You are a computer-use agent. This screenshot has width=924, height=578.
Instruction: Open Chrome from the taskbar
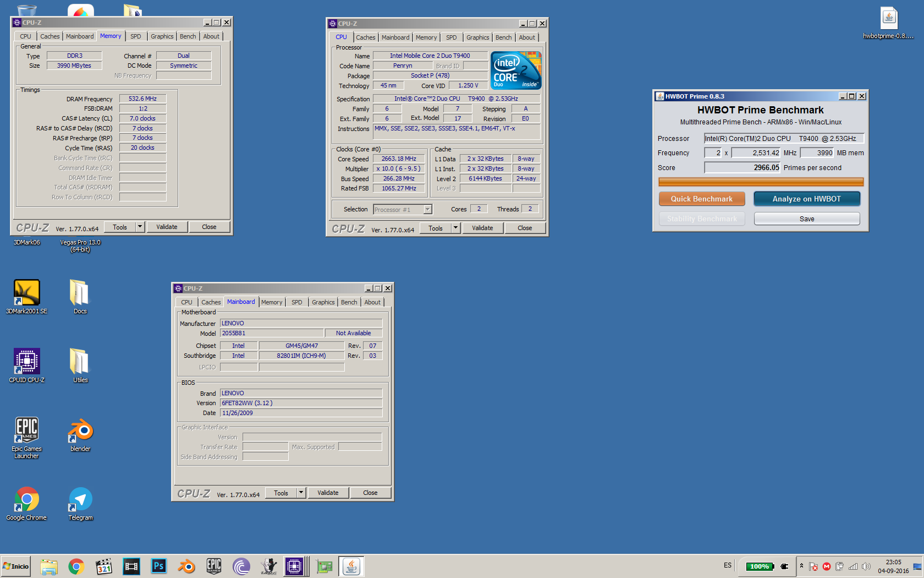tap(76, 566)
